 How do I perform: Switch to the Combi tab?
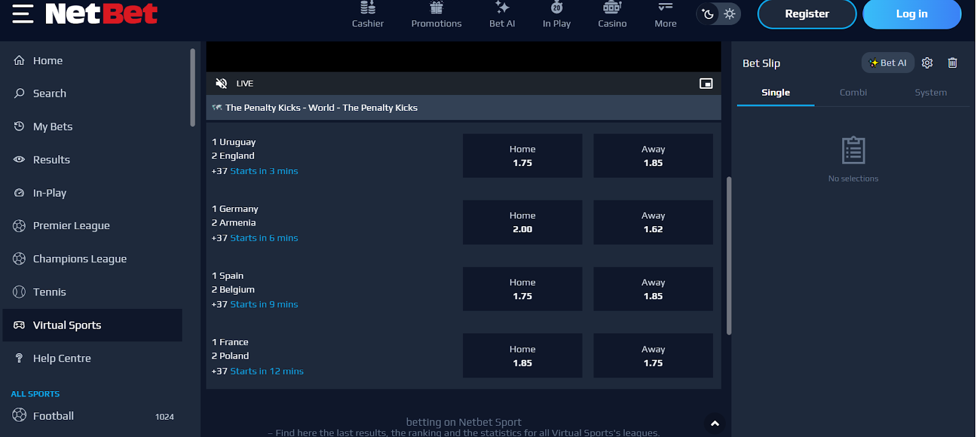[853, 93]
